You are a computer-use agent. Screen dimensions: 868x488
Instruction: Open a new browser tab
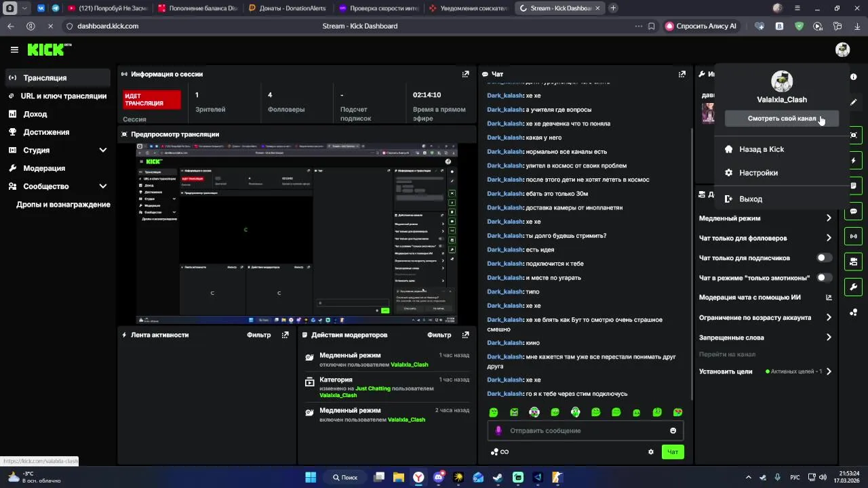(x=613, y=8)
